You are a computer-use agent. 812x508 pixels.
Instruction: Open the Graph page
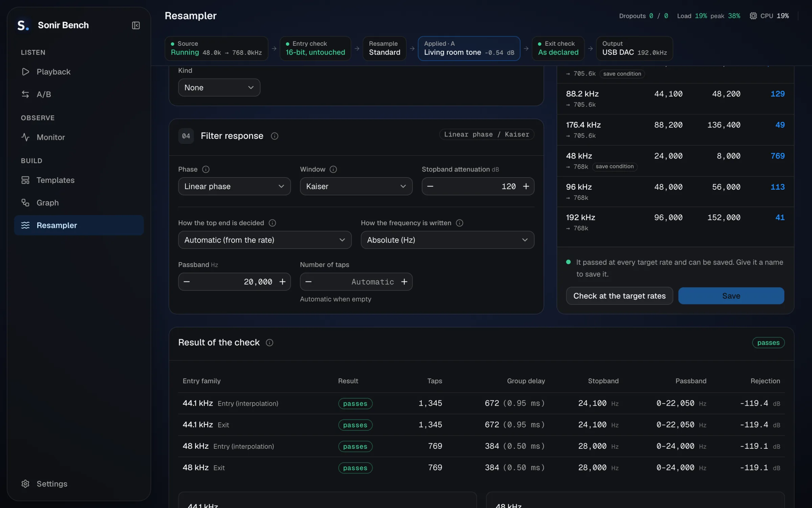pos(79,203)
